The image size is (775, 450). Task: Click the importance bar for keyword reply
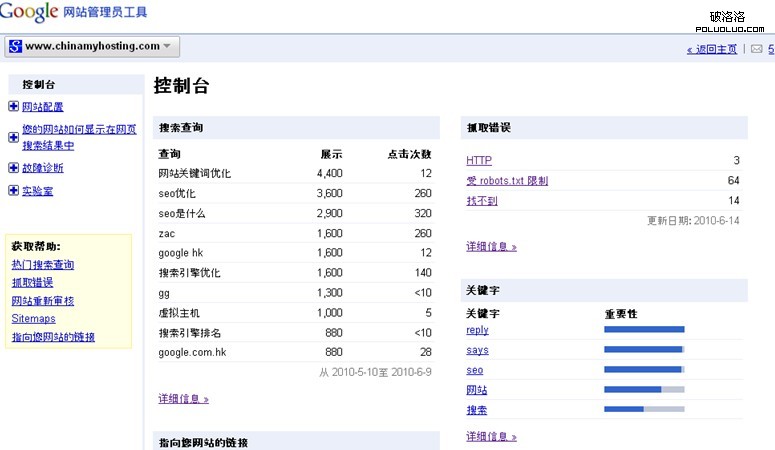pos(644,329)
